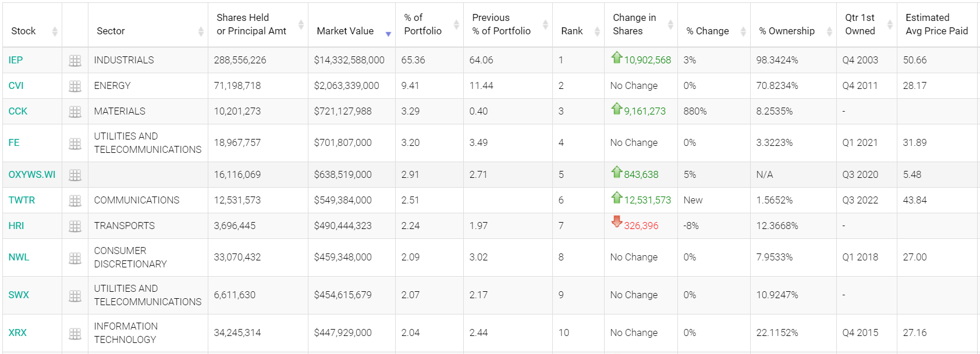Screen dimensions: 980x354
Task: Open the grid icon for OXYWS.WI
Action: (75, 175)
